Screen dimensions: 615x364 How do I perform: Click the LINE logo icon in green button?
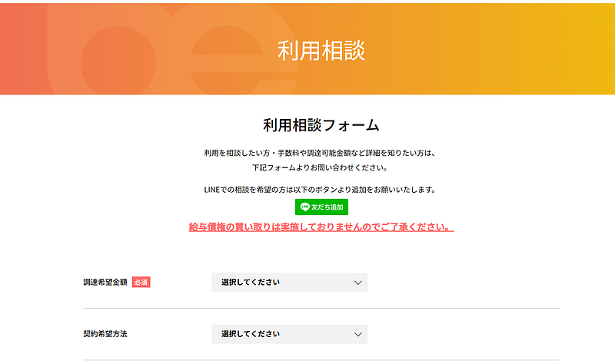click(x=304, y=207)
